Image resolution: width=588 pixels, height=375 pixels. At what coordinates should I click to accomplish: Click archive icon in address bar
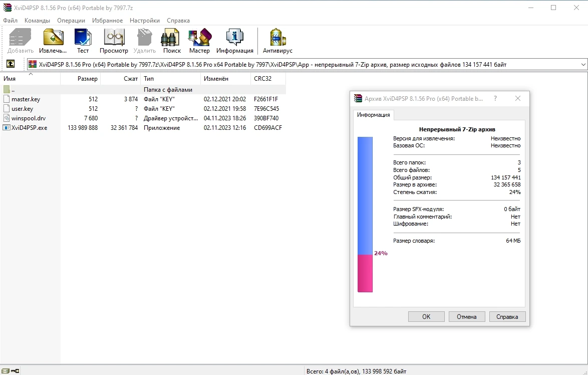(x=33, y=64)
